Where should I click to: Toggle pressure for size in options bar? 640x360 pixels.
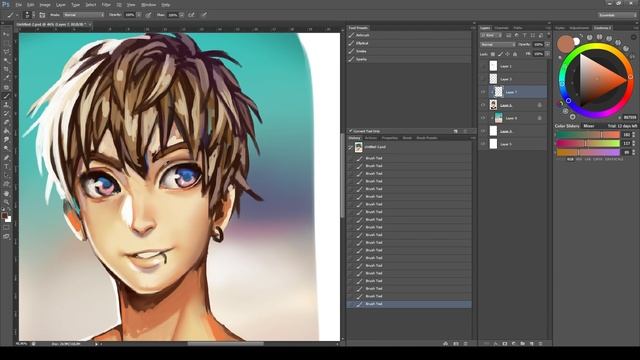[x=204, y=15]
